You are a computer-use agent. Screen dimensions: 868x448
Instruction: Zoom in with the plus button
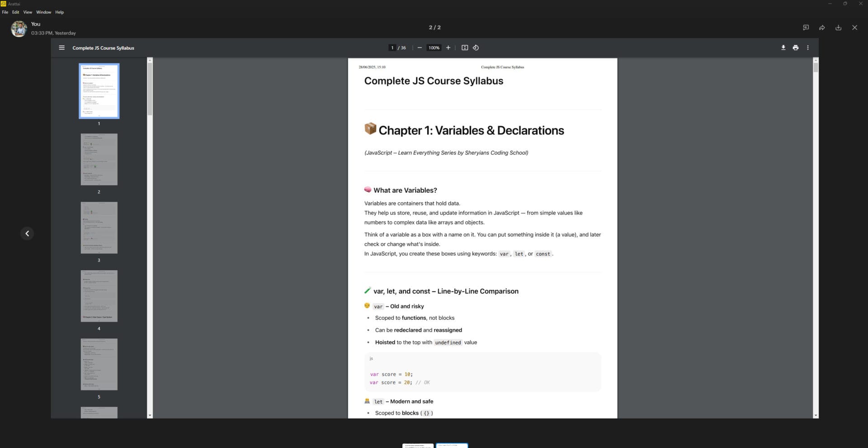(x=448, y=48)
